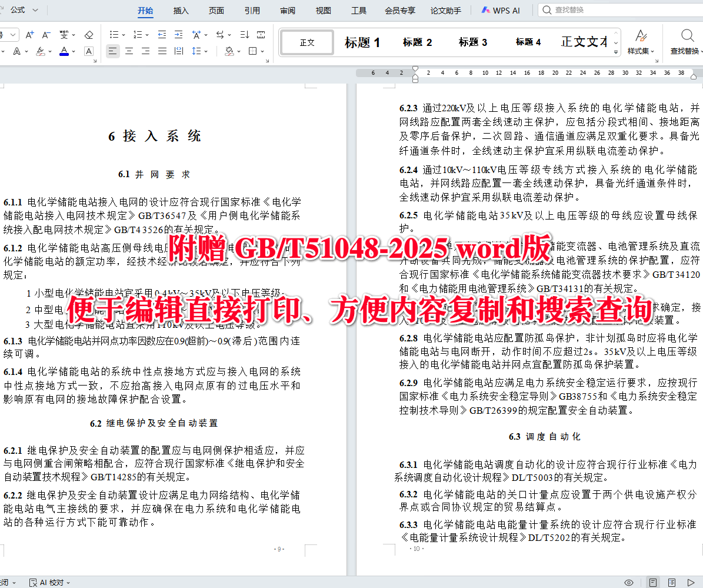The width and height of the screenshot is (703, 588).
Task: Open the 开始 ribbon tab
Action: click(145, 11)
